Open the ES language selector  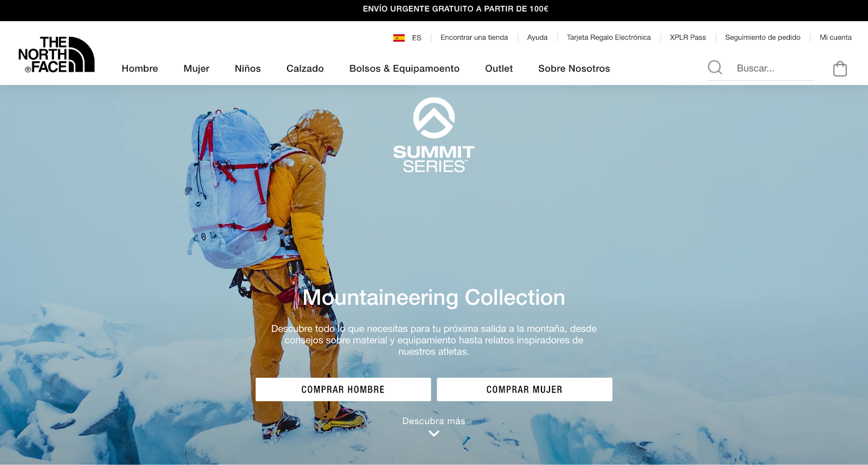pos(417,38)
